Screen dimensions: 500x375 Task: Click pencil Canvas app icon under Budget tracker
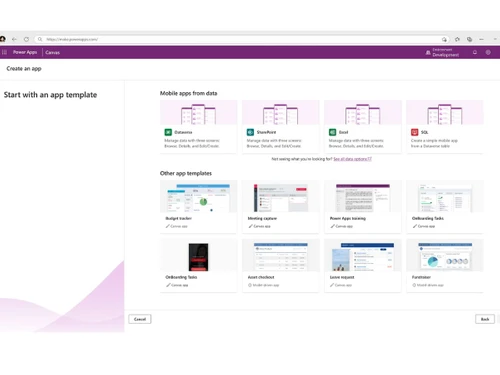coord(168,226)
